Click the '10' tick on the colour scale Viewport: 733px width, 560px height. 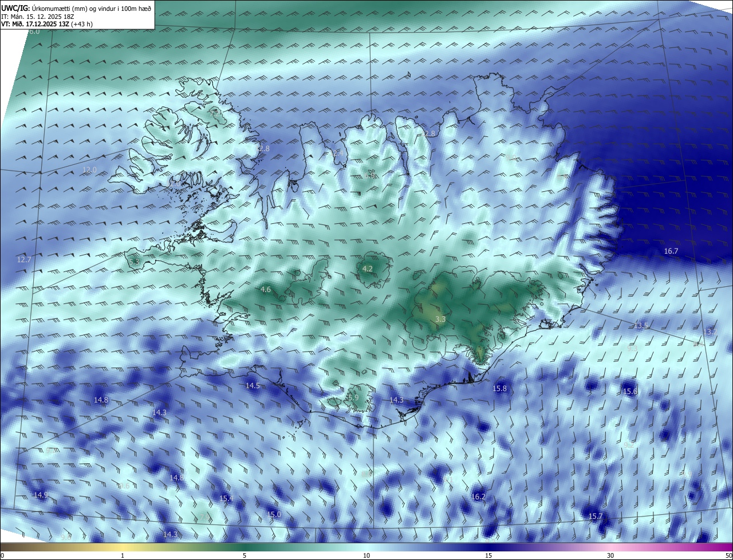[366, 556]
